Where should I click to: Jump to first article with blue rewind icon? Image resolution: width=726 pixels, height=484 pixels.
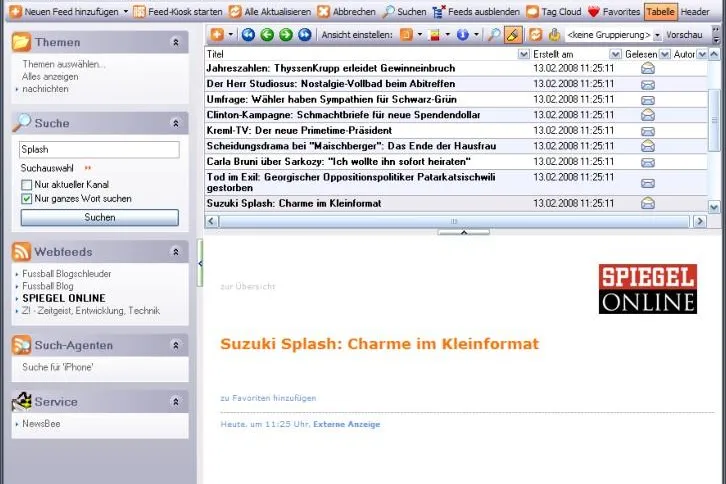tap(248, 34)
